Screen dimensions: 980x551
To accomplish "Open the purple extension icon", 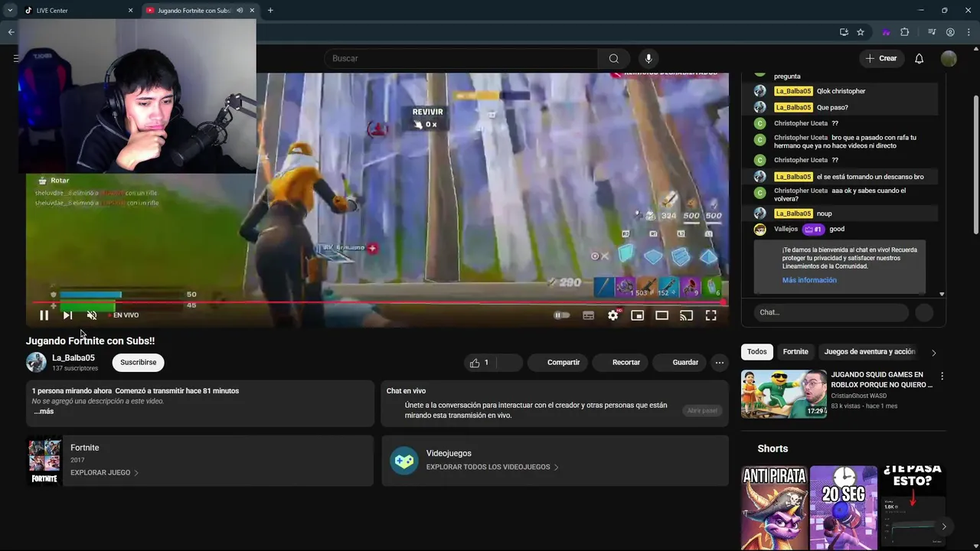I will click(886, 32).
